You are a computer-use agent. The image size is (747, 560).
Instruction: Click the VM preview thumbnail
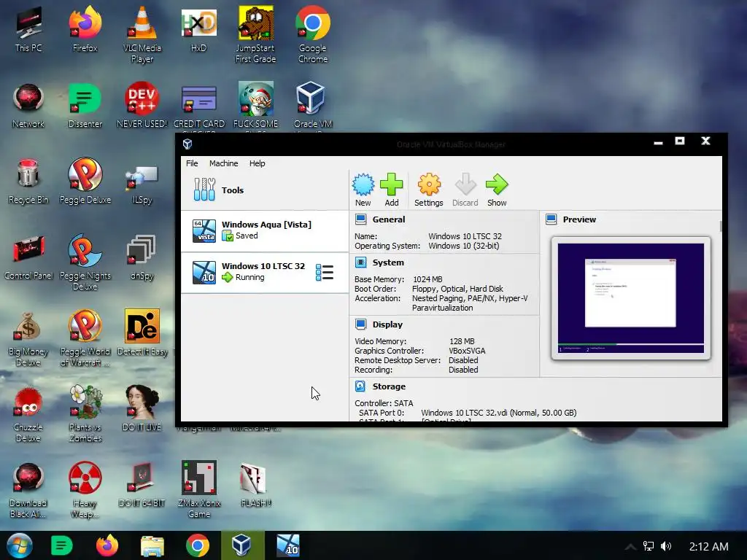(x=631, y=298)
